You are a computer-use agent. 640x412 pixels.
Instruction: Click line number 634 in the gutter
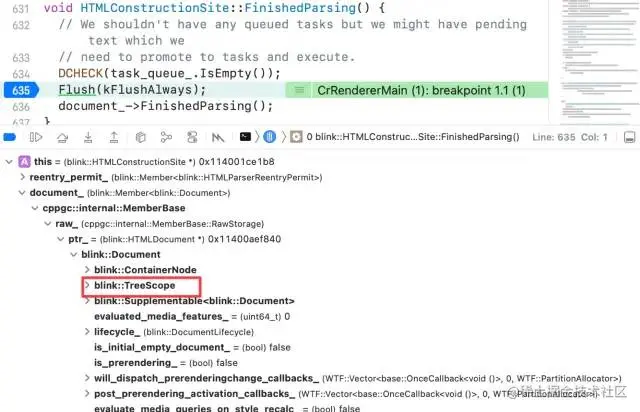21,74
